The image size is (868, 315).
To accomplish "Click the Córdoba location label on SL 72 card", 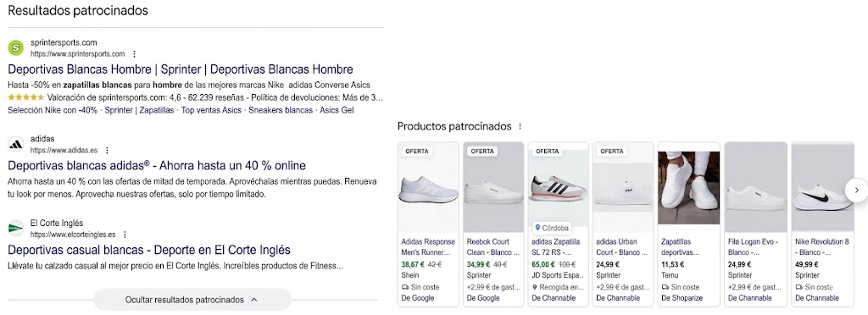I will (x=551, y=229).
